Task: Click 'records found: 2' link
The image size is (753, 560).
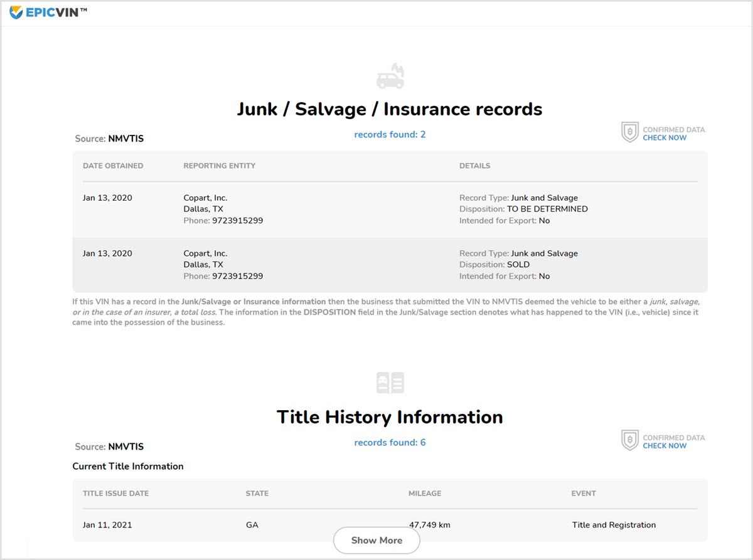Action: point(390,134)
